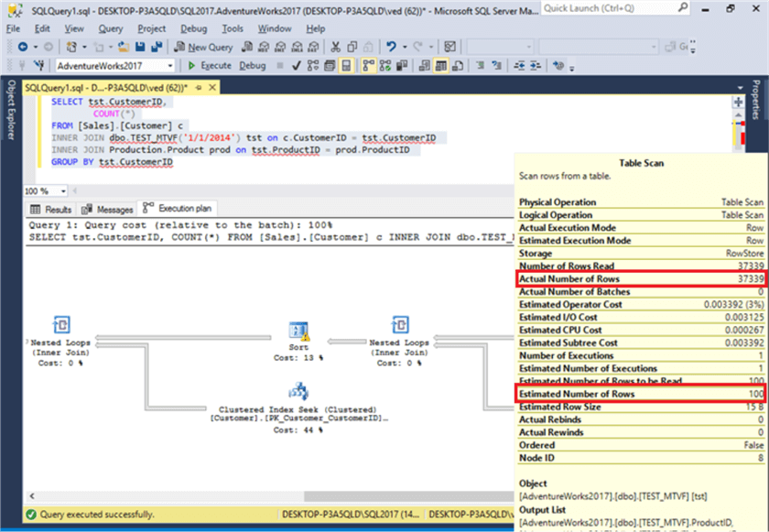Image resolution: width=769 pixels, height=532 pixels.
Task: Click the New Query toolbar button
Action: point(203,47)
